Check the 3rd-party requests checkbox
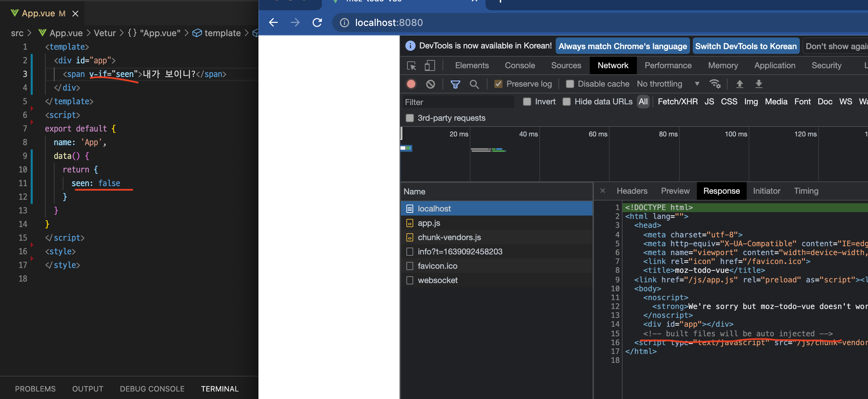Image resolution: width=868 pixels, height=399 pixels. [409, 118]
